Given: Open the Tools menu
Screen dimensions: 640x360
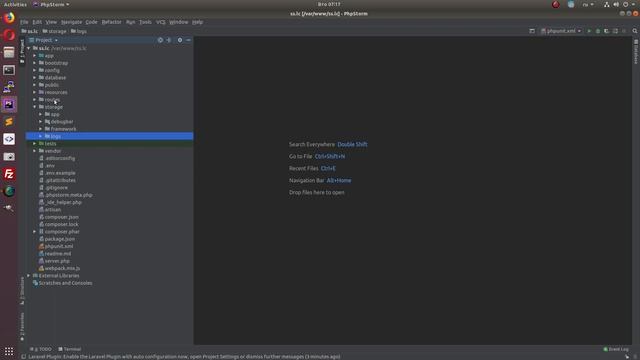Looking at the screenshot, I should (x=145, y=22).
